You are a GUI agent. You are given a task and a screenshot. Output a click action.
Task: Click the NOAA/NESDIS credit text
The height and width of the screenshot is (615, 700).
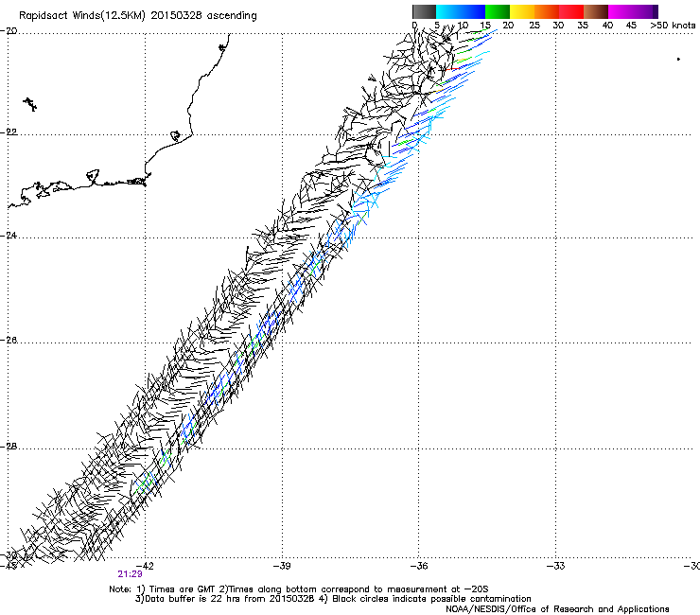tap(557, 609)
